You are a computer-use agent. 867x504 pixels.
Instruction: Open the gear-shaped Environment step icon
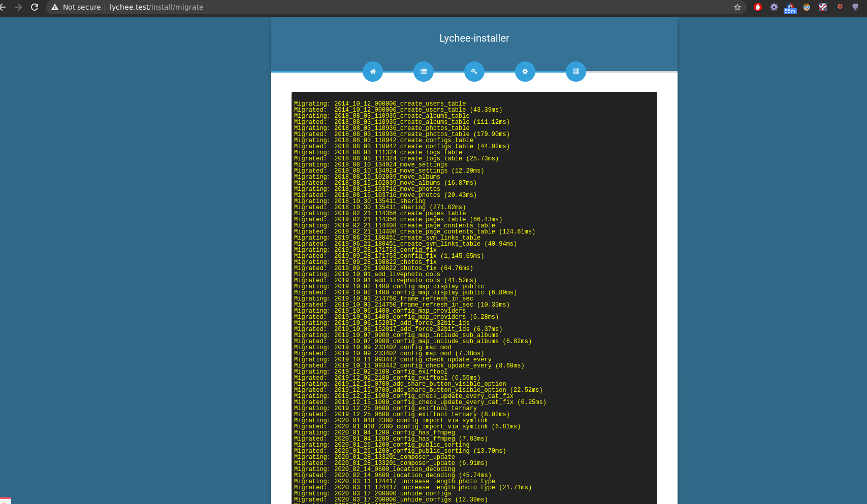coord(525,72)
